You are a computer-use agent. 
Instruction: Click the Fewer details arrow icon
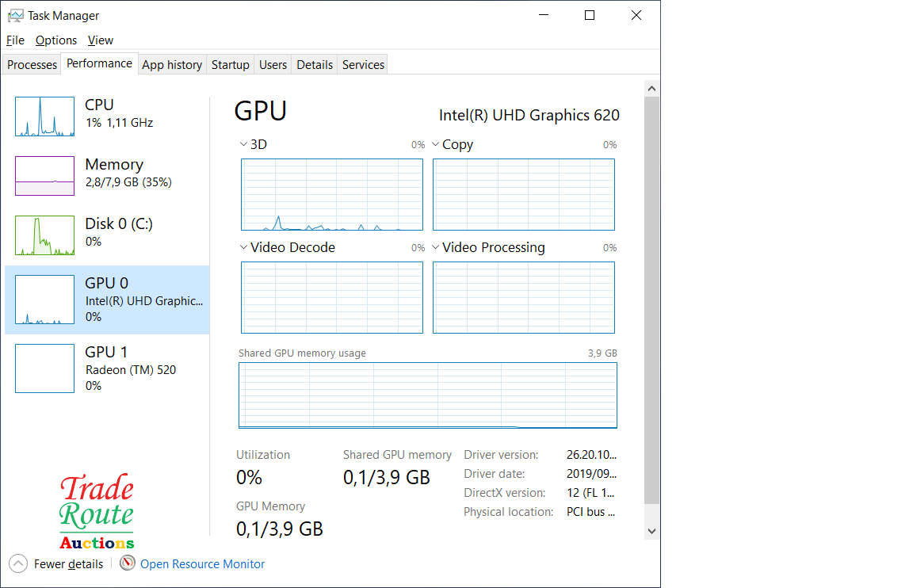tap(18, 563)
